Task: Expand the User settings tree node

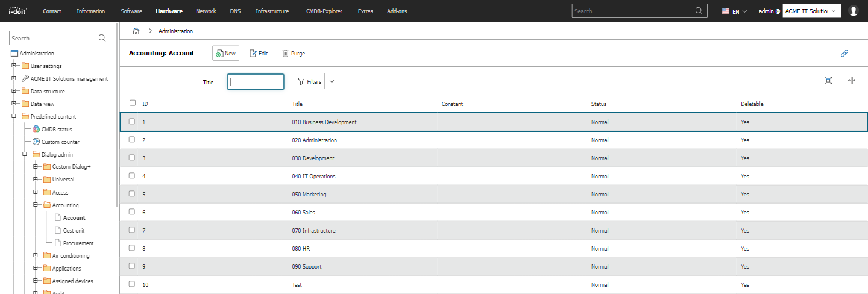Action: (x=14, y=66)
